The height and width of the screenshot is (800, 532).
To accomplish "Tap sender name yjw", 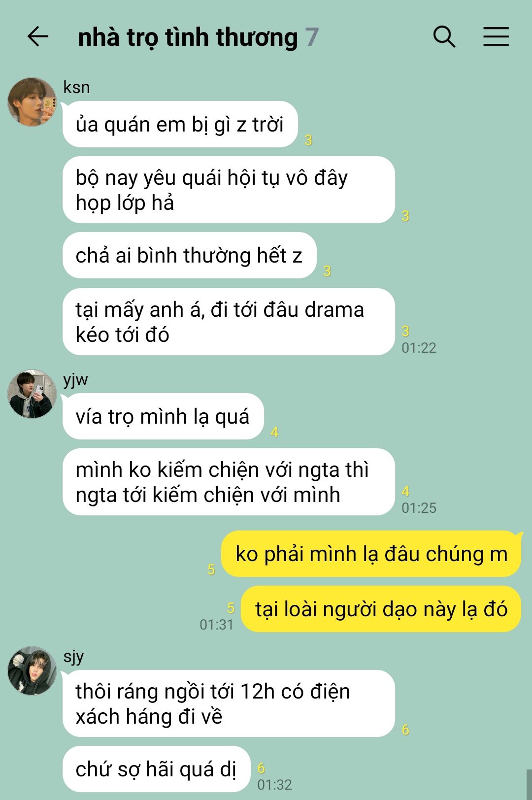I will (75, 380).
